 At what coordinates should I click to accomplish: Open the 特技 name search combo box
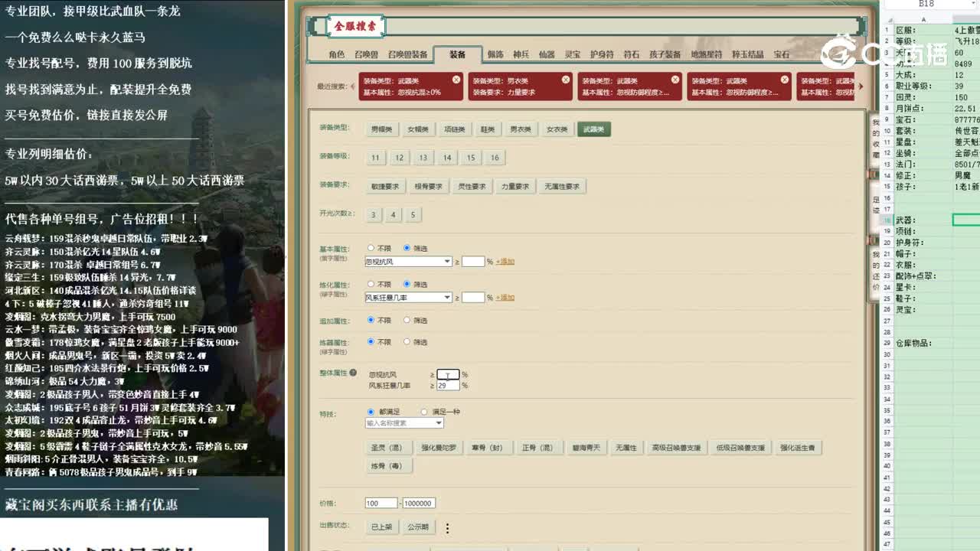coord(403,422)
